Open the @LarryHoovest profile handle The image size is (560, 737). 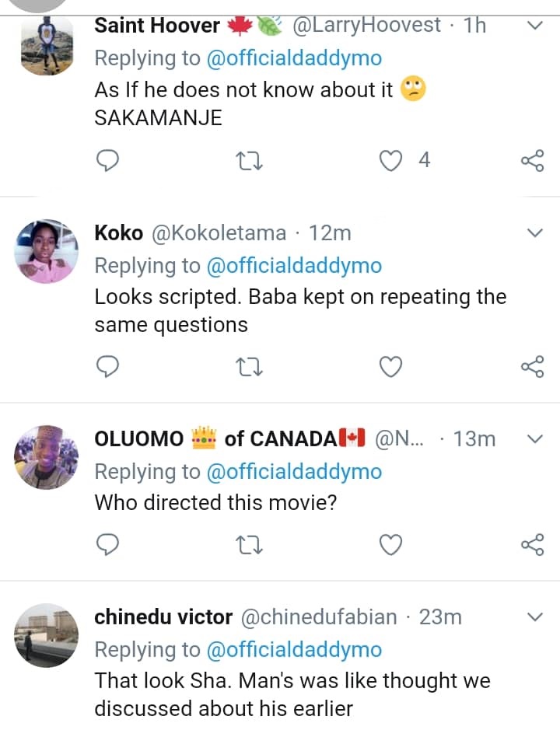(366, 26)
